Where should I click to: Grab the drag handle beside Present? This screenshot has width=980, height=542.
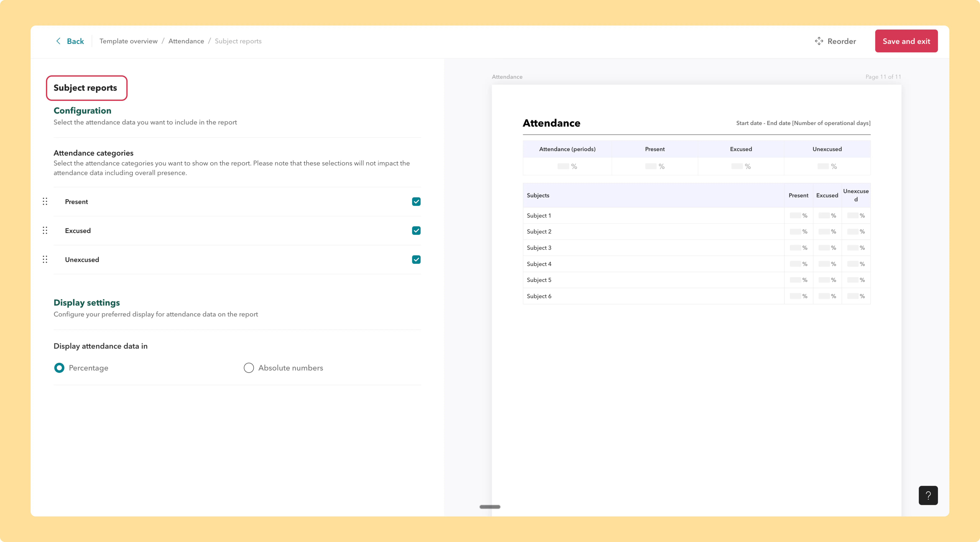45,201
